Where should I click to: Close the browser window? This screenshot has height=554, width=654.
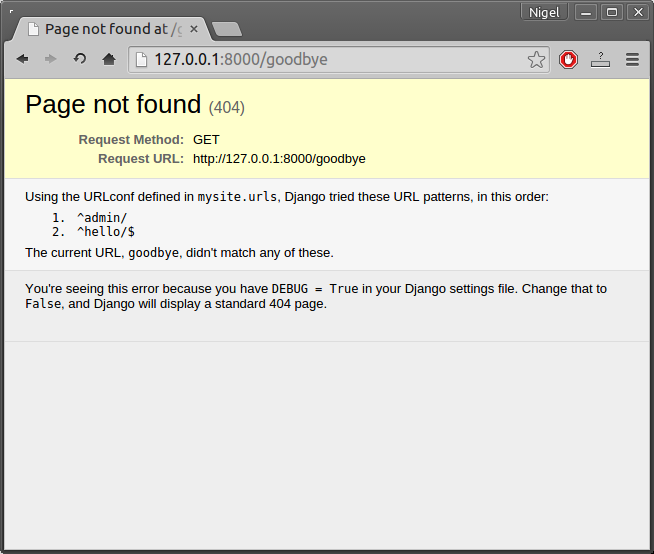pyautogui.click(x=637, y=12)
